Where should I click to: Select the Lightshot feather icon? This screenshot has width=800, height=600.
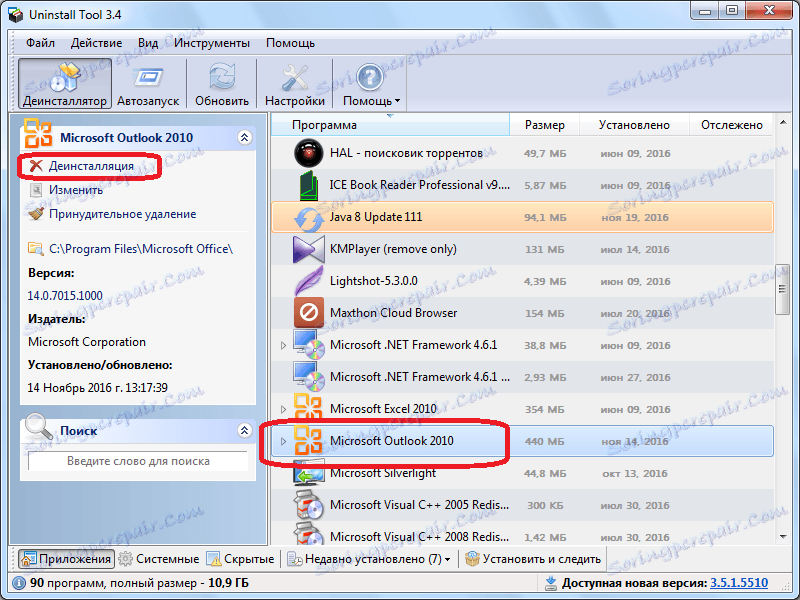click(x=308, y=281)
